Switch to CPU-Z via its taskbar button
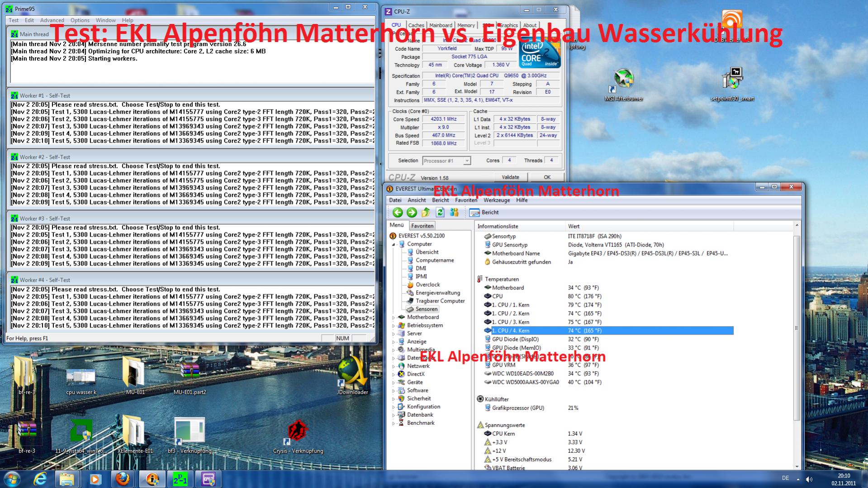Viewport: 868px width, 488px height. coord(208,479)
